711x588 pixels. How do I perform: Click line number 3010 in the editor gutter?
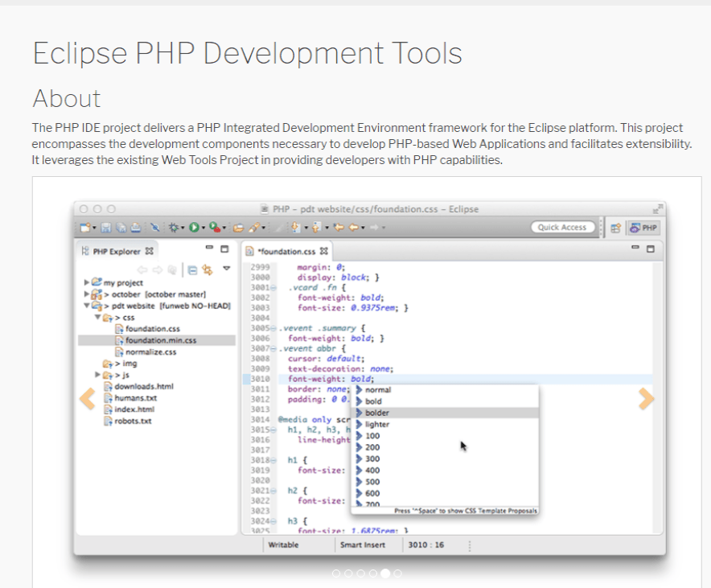[261, 379]
